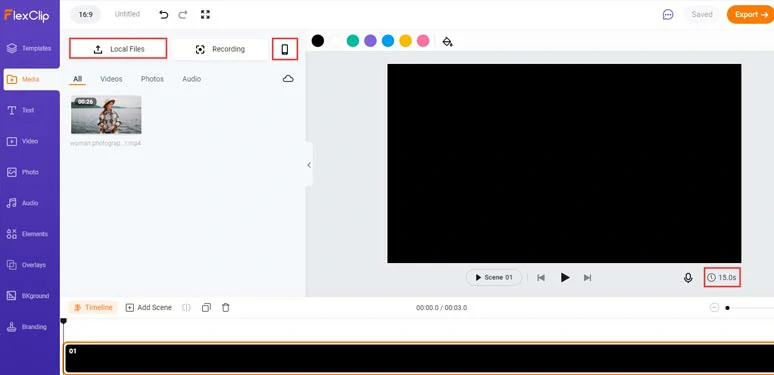Viewport: 774px width, 375px height.
Task: Delete the selected scene
Action: tap(226, 307)
